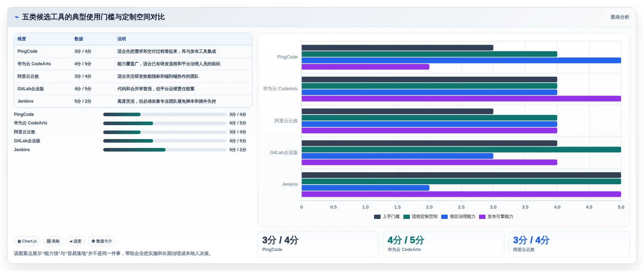The height and width of the screenshot is (271, 644).
Task: Click PingCode's purple 发布引擎能力 bar in chart
Action: [366, 67]
